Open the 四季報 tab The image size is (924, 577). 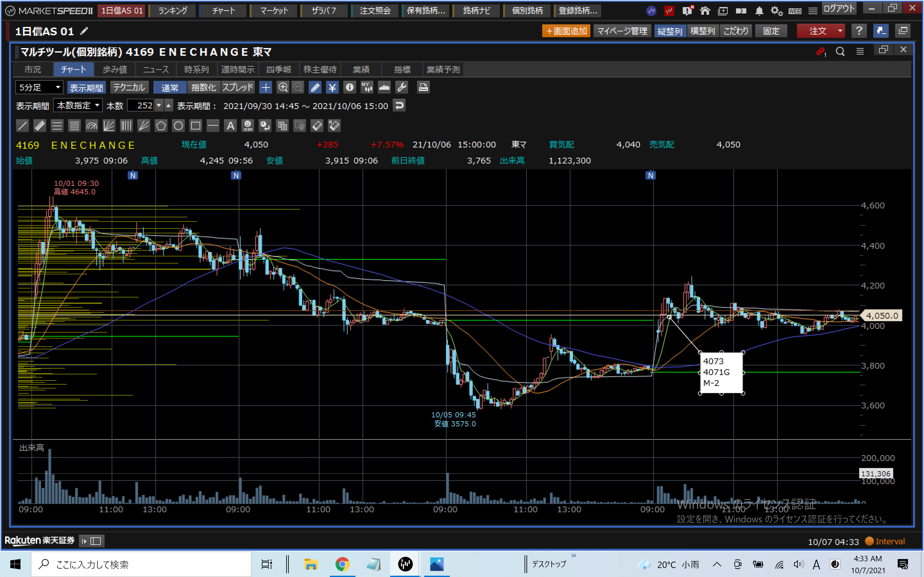click(x=278, y=70)
